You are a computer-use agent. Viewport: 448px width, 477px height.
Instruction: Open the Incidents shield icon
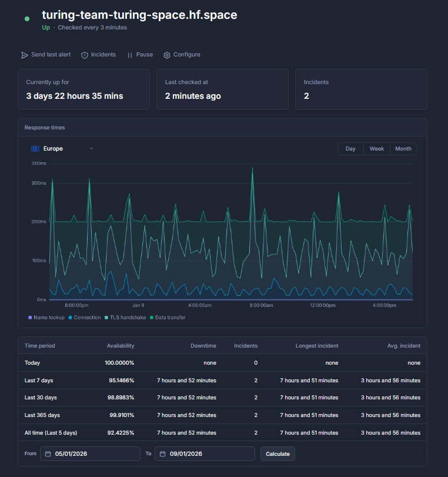point(85,55)
